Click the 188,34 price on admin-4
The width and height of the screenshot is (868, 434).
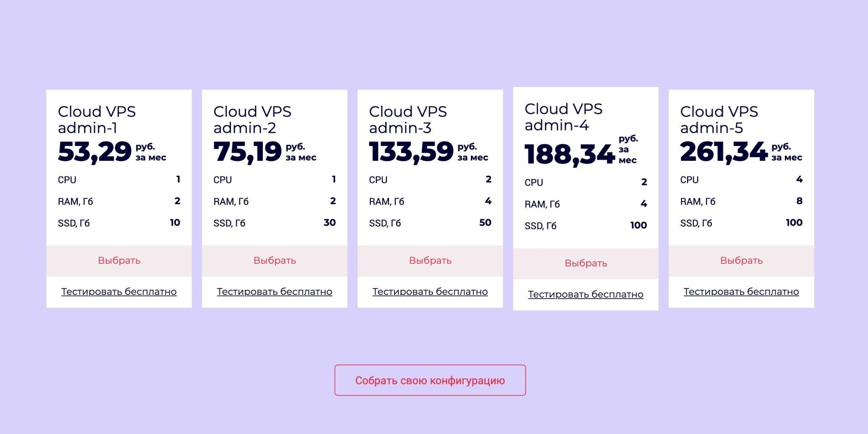tap(569, 154)
